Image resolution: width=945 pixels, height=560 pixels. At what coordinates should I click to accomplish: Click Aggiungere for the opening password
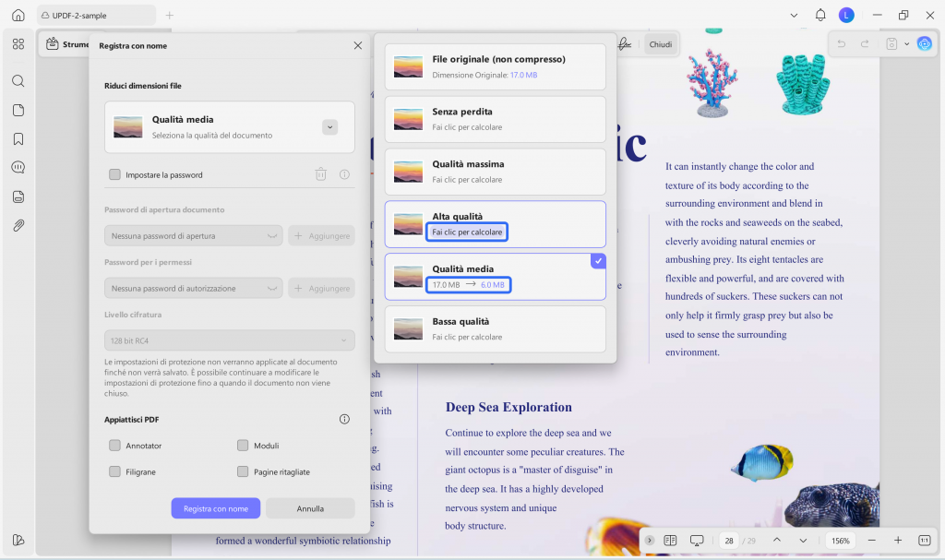[x=322, y=235]
